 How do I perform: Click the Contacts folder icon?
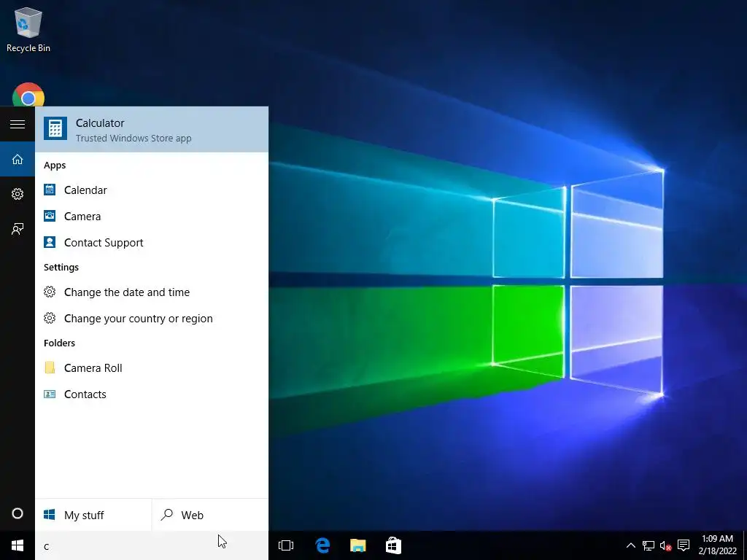point(50,394)
